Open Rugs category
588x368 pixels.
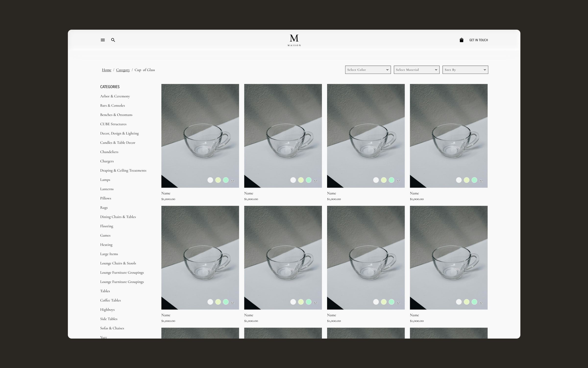tap(104, 208)
